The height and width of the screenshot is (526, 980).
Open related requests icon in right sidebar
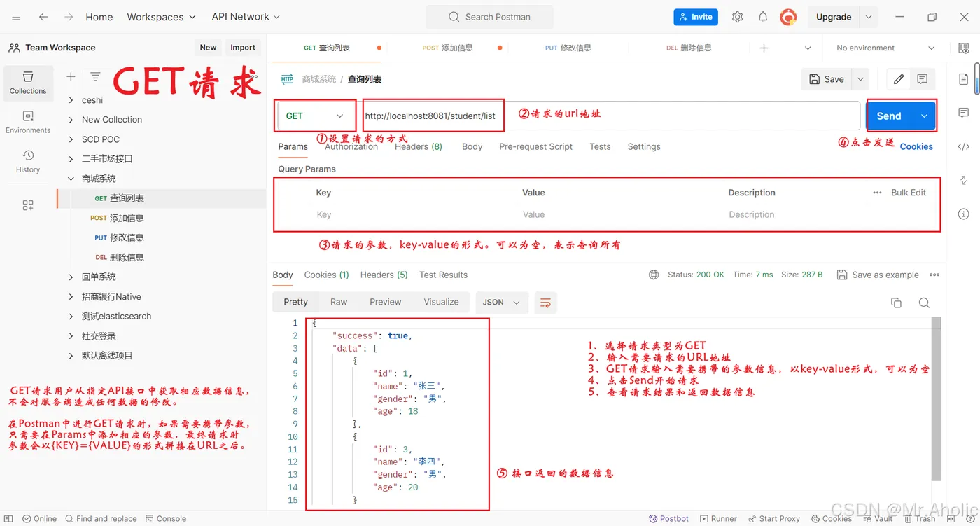click(x=963, y=180)
